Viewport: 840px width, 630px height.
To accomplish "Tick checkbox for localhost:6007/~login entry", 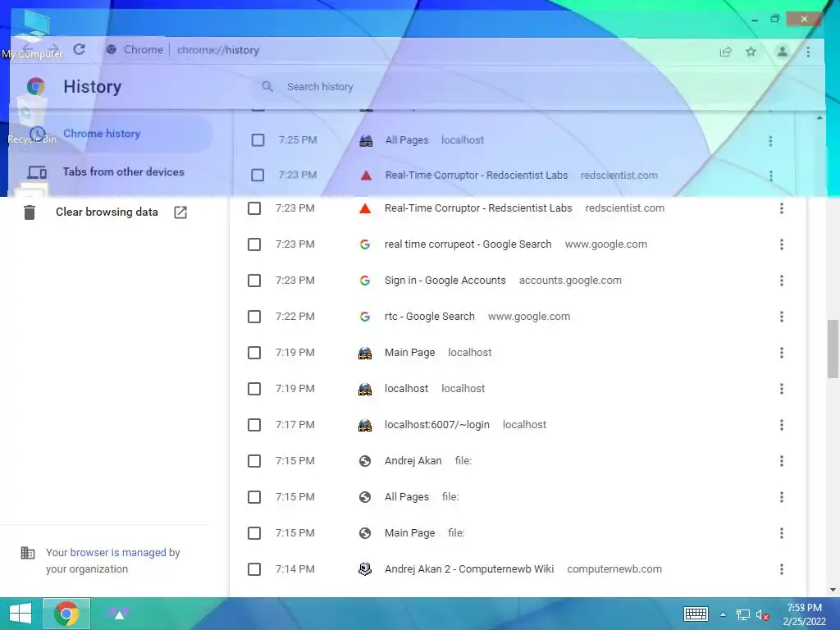I will pos(254,425).
